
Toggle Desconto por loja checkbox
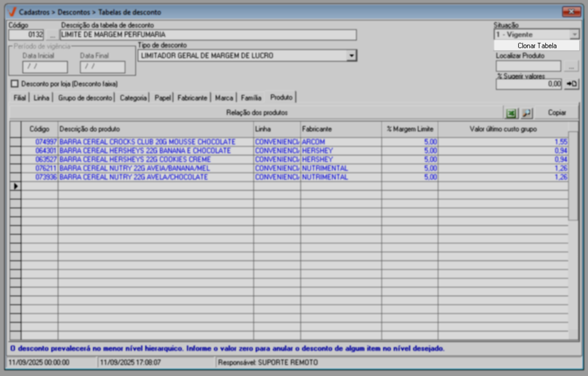[14, 84]
